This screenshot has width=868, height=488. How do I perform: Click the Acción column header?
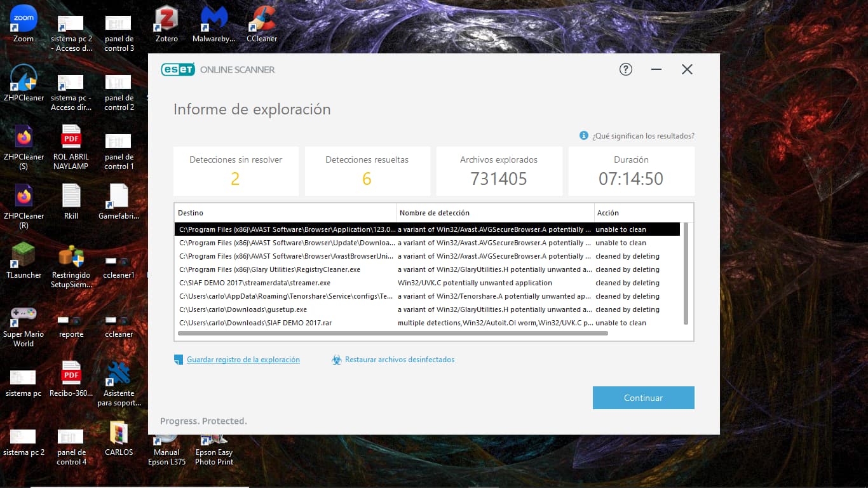[x=642, y=213]
